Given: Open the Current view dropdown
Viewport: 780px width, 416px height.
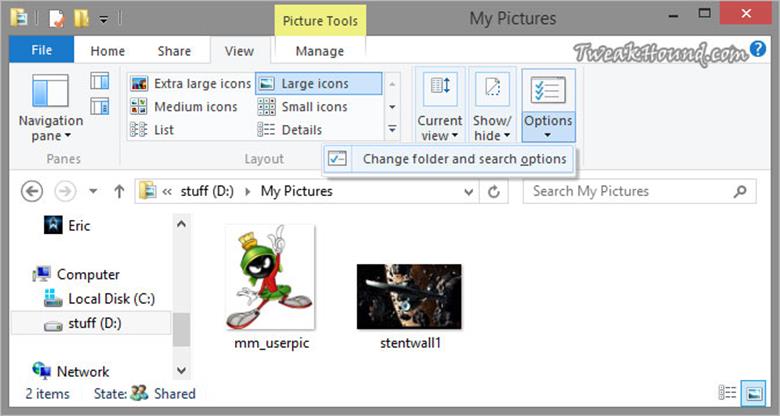Looking at the screenshot, I should 440,105.
